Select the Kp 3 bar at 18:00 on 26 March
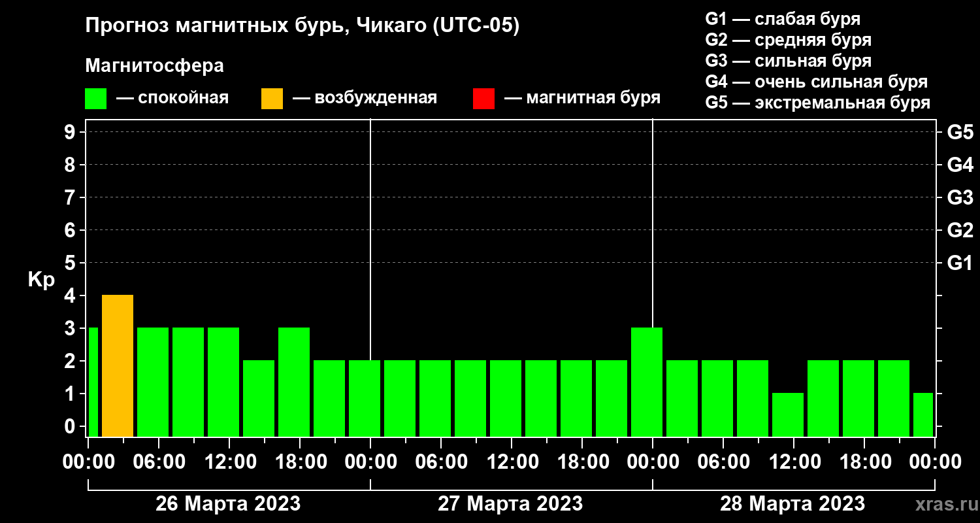This screenshot has width=980, height=523. coord(294,382)
